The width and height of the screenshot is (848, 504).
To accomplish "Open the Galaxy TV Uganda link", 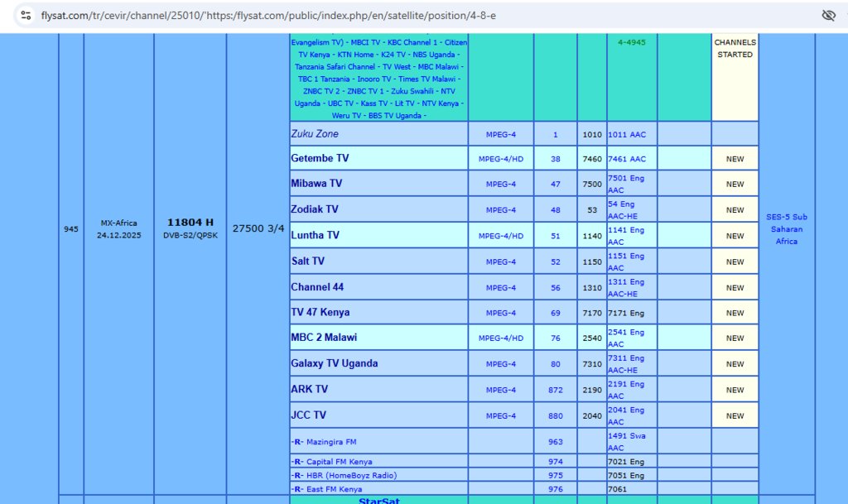I will tap(335, 363).
